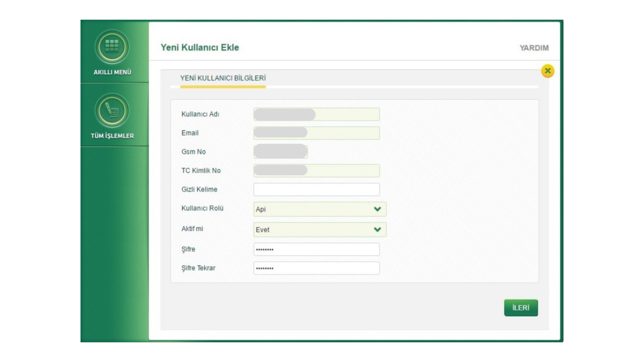
Task: Click the Tüm İşlemler label text
Action: (112, 136)
